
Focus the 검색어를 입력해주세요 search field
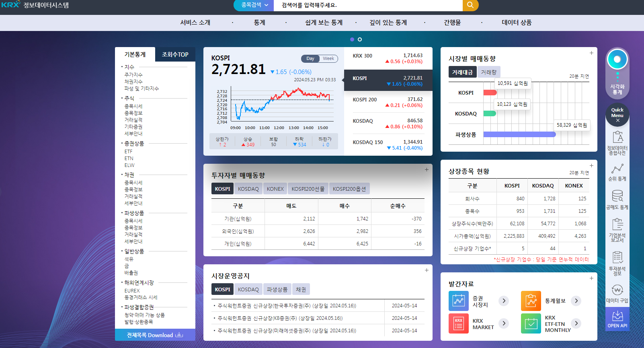tap(368, 5)
